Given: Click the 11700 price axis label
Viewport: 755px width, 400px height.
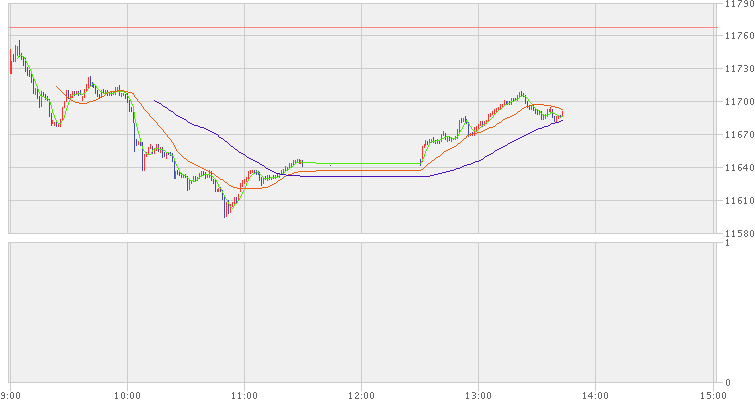Looking at the screenshot, I should (x=737, y=102).
